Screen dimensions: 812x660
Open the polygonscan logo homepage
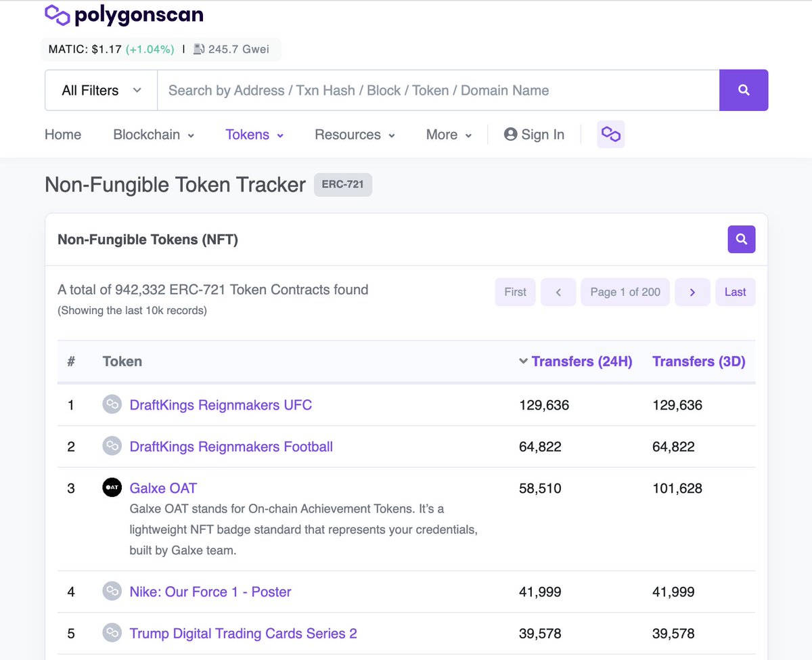click(124, 15)
